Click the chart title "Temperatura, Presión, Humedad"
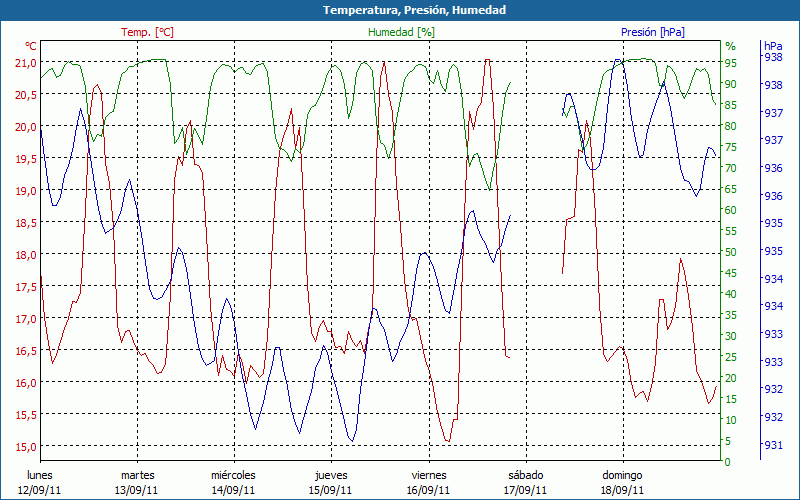Screen dimensions: 800x500 click(400, 10)
